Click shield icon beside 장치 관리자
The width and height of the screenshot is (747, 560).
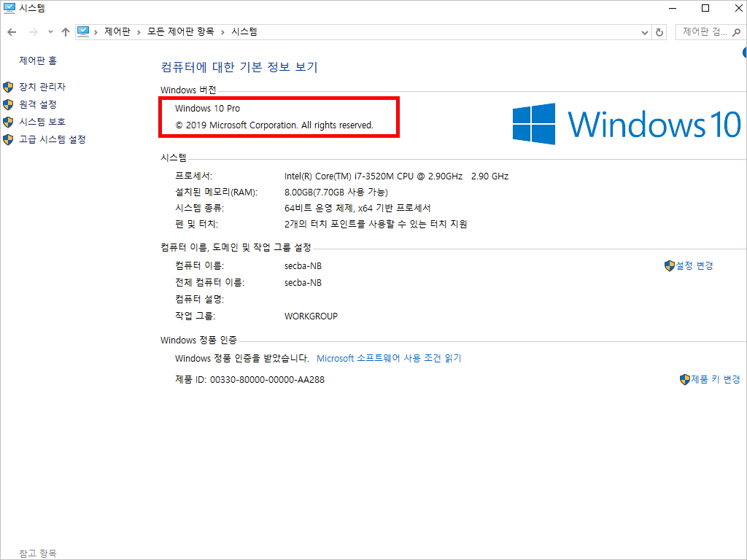coord(8,87)
